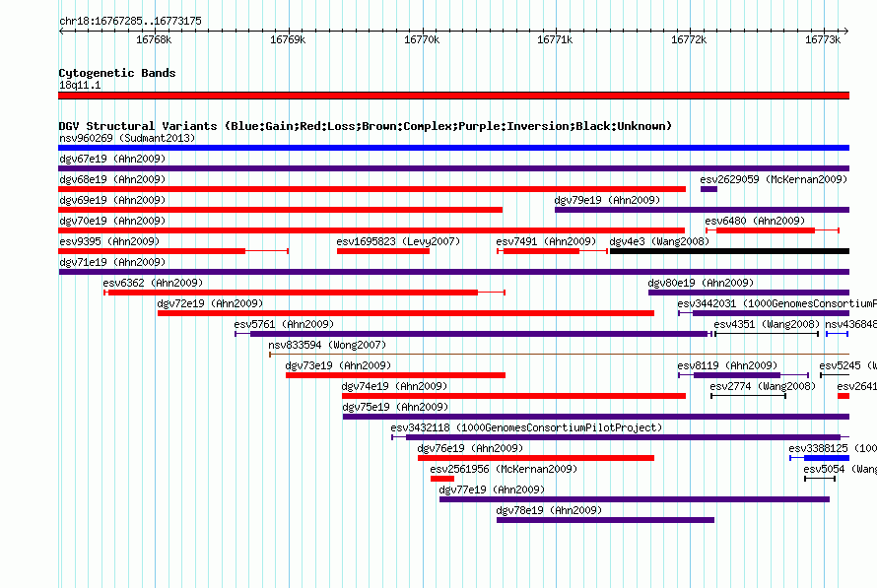Open the dgv72e19 (Ahn2009) loss bar
The width and height of the screenshot is (877, 588).
coord(406,313)
